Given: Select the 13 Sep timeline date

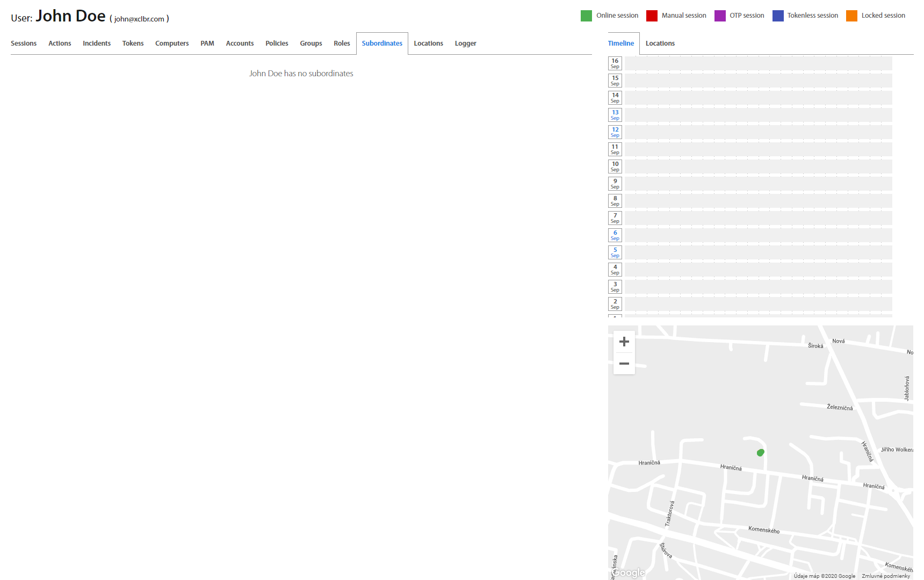Looking at the screenshot, I should coord(615,115).
